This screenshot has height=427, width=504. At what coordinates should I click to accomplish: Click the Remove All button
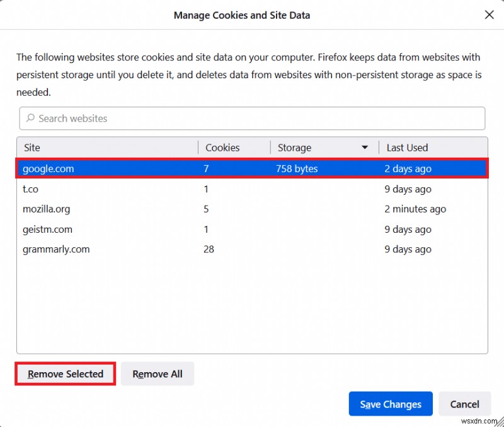click(x=157, y=373)
